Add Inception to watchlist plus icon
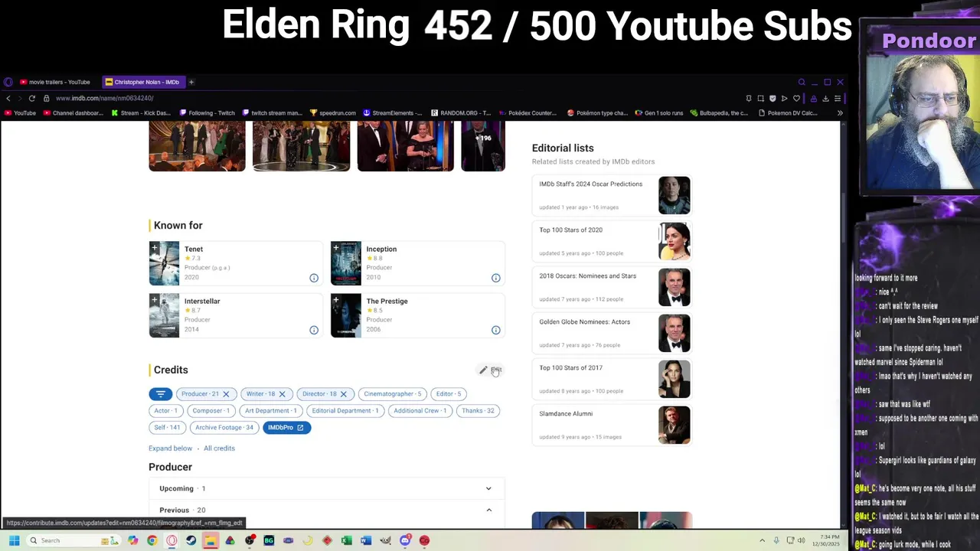 (x=335, y=247)
